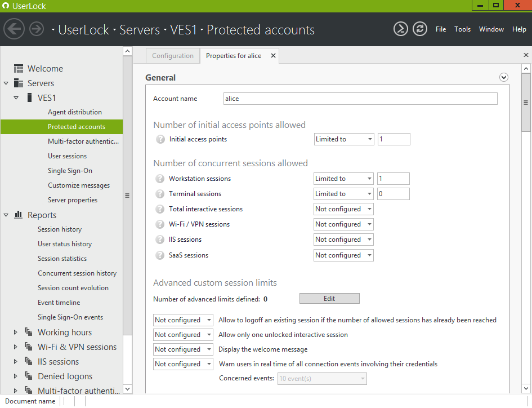
Task: Open User sessions in sidebar
Action: pos(67,156)
